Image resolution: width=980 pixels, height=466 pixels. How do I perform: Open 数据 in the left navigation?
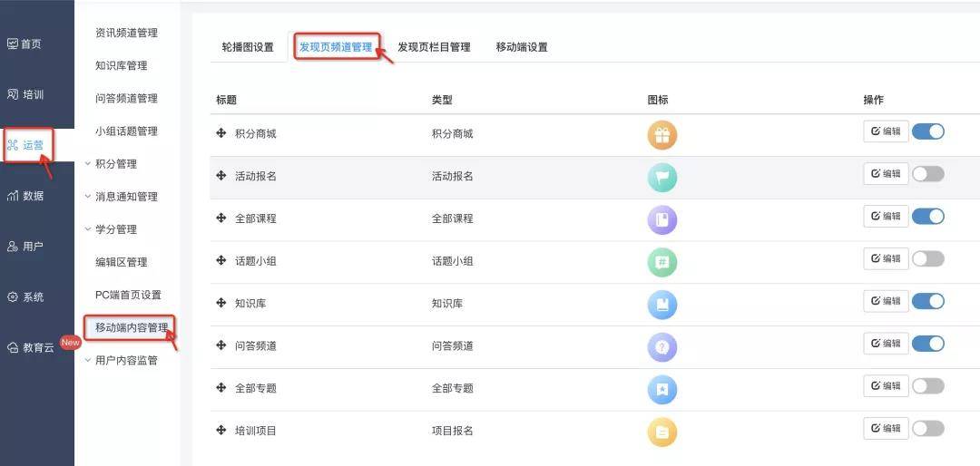tap(25, 196)
